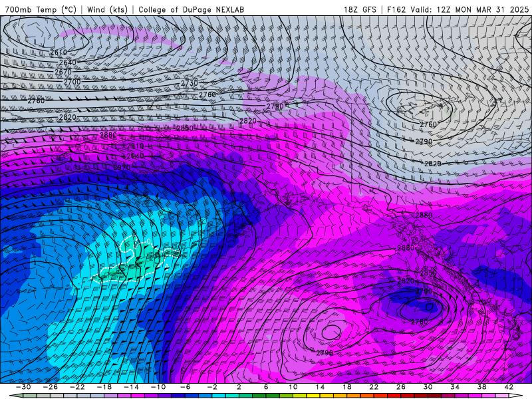The width and height of the screenshot is (532, 399).
Task: Click the "−30" color bar tick label
Action: [23, 387]
